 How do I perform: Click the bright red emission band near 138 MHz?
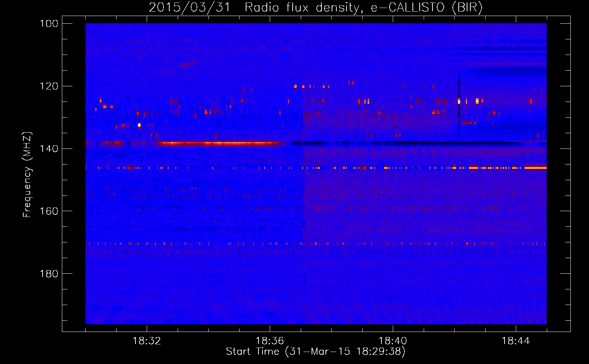coord(220,143)
